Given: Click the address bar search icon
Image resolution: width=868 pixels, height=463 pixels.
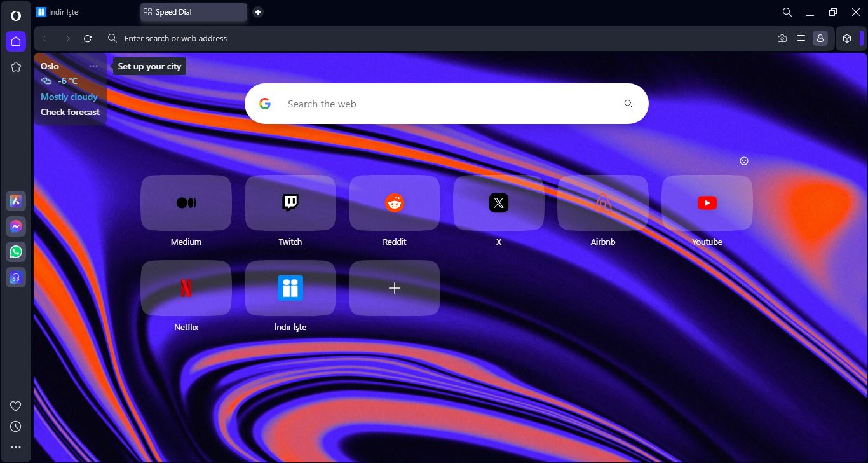Looking at the screenshot, I should [x=112, y=38].
